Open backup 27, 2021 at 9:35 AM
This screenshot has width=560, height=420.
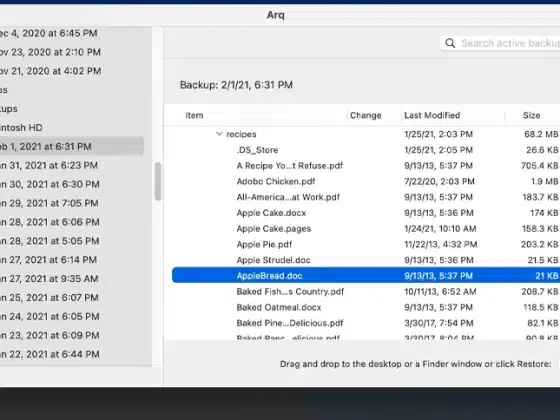(49, 279)
